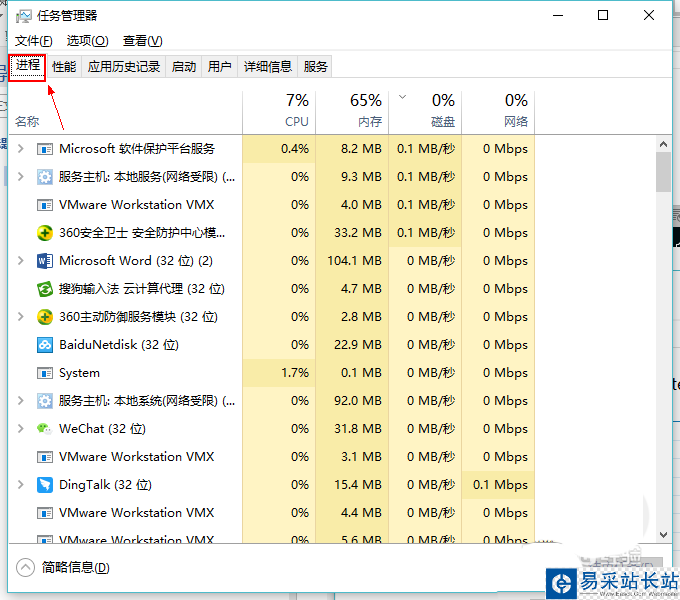This screenshot has width=680, height=600.
Task: Click the WeChat process icon
Action: 45,429
